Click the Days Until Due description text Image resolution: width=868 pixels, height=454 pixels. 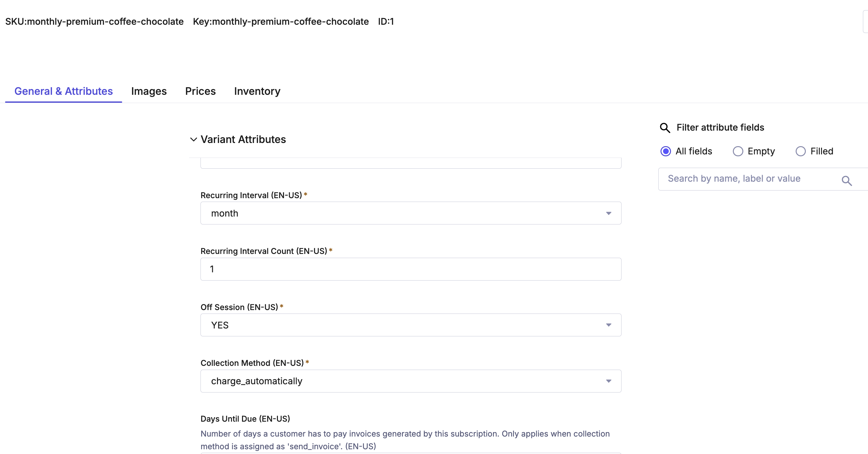point(405,440)
